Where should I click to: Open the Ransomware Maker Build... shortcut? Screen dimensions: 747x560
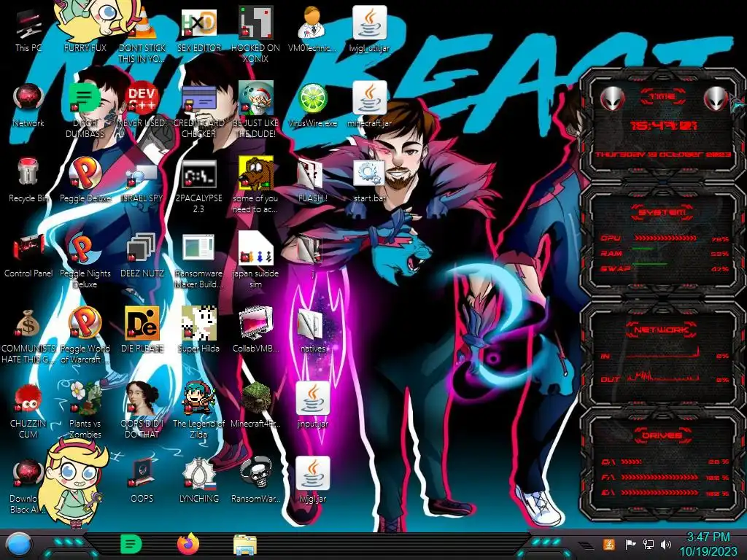click(x=198, y=248)
